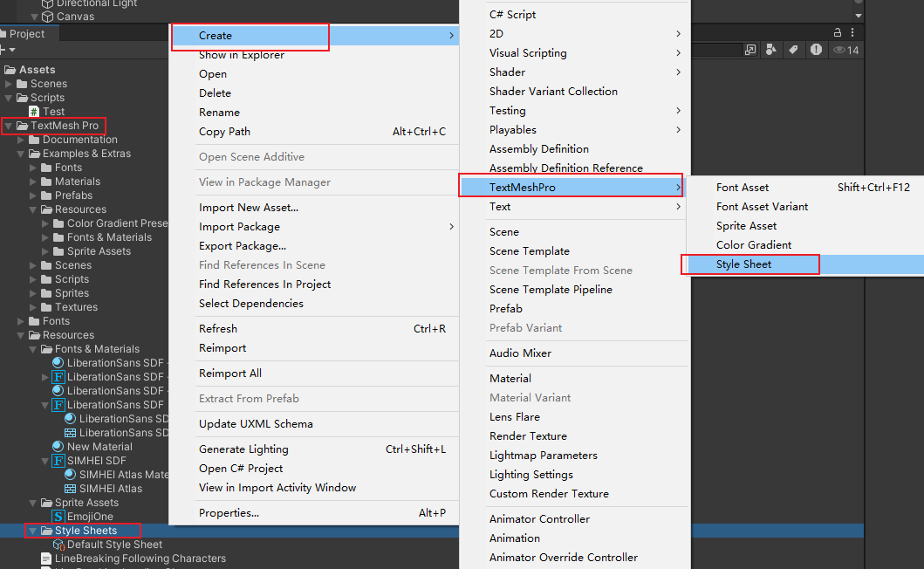Image resolution: width=924 pixels, height=569 pixels.
Task: Select the SIMHEI SDF font asset icon
Action: [58, 461]
